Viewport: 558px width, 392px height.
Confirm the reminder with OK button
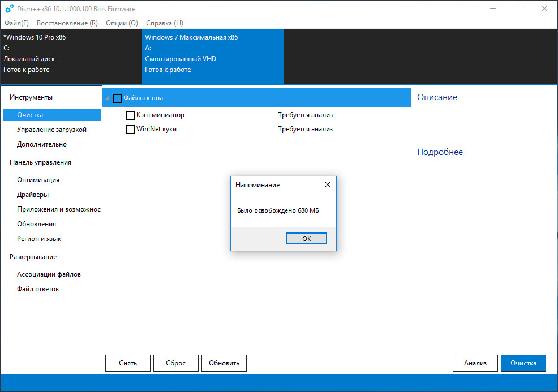point(306,239)
